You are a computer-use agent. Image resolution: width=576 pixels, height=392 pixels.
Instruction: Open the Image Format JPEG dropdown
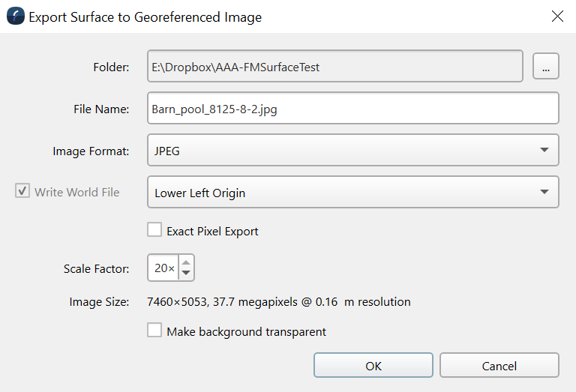352,151
